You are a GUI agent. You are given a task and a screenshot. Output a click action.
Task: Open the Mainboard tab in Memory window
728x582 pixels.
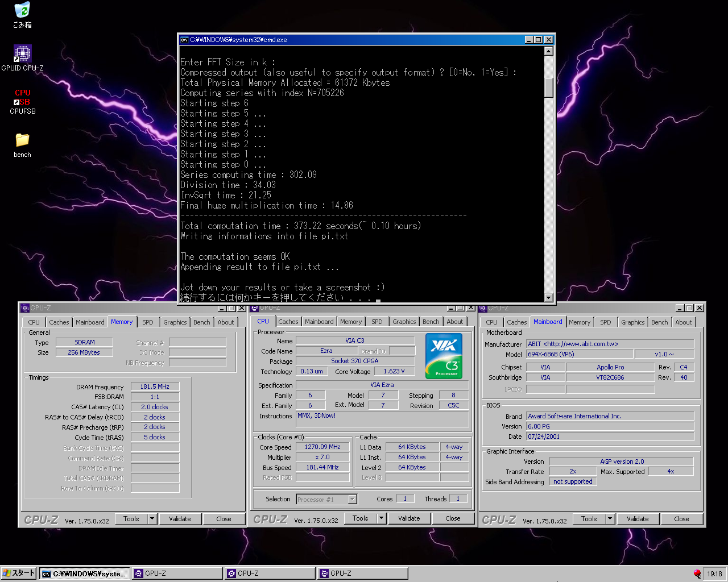click(x=90, y=322)
